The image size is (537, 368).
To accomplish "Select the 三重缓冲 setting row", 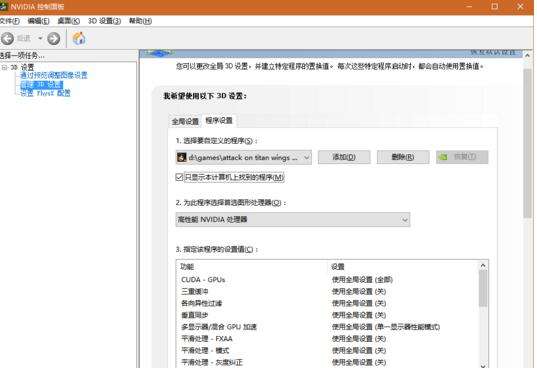I will pyautogui.click(x=327, y=292).
